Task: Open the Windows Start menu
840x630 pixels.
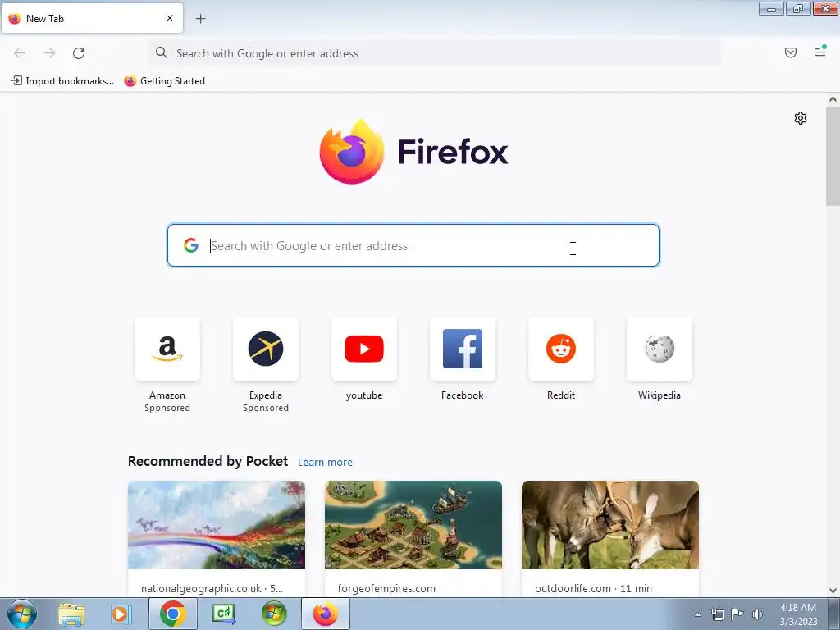Action: point(22,614)
